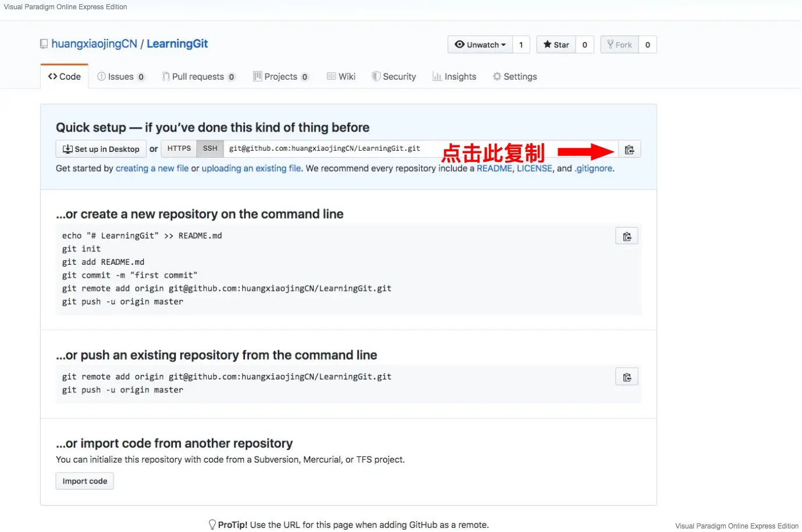Open the Unwatch dropdown
This screenshot has width=802, height=532.
pyautogui.click(x=480, y=45)
